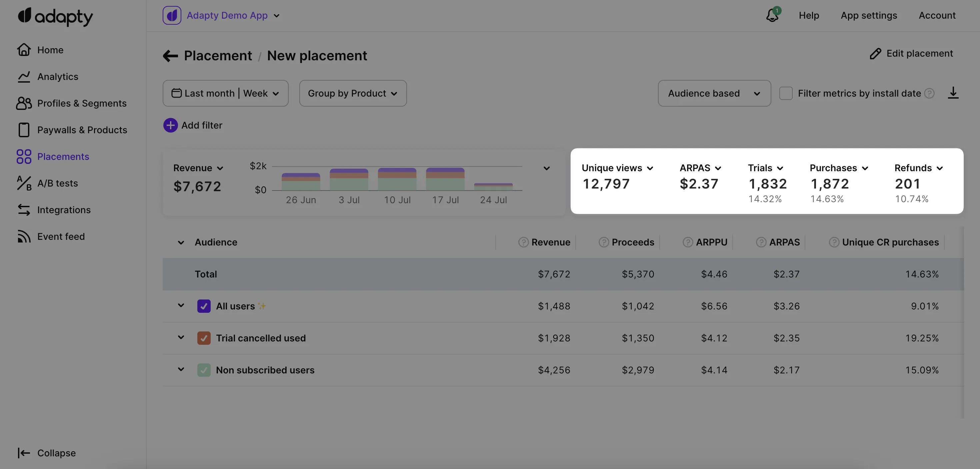Enable Filter metrics by install date checkbox

[x=786, y=93]
